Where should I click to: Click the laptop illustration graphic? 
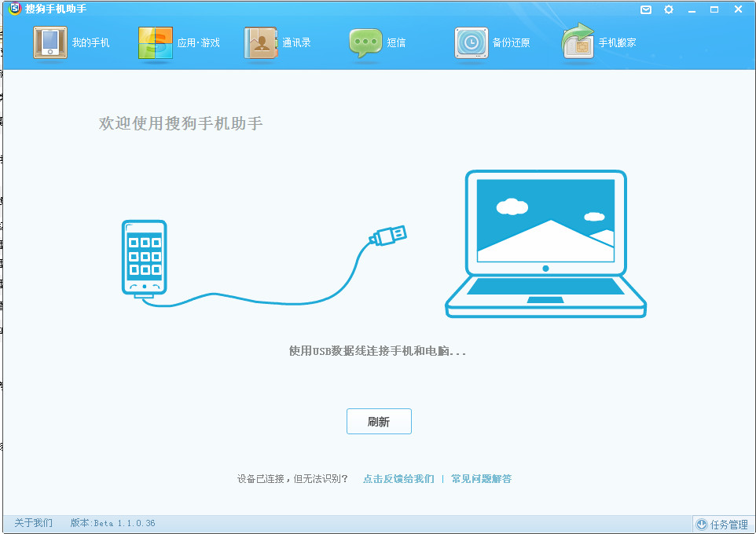click(545, 244)
